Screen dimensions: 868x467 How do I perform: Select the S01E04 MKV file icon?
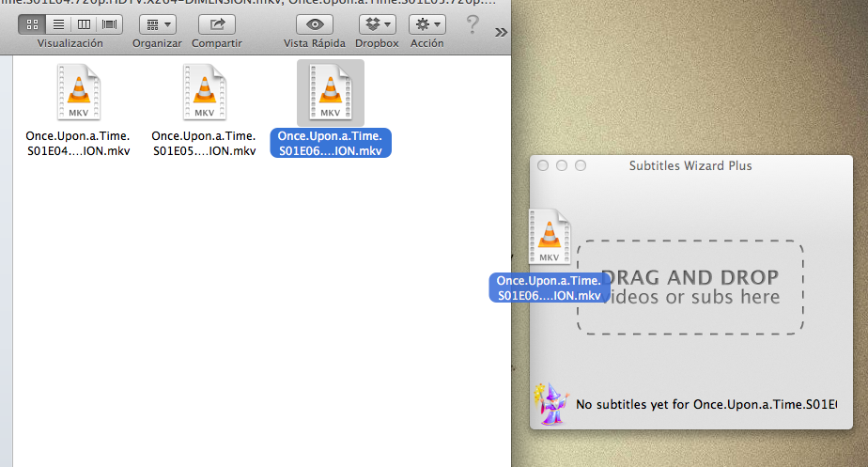pyautogui.click(x=78, y=92)
